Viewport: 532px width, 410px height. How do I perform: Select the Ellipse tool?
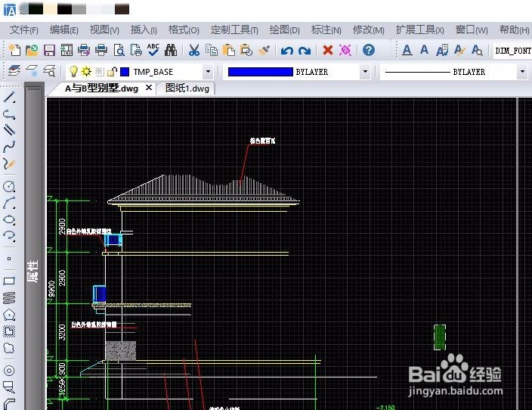pos(9,219)
